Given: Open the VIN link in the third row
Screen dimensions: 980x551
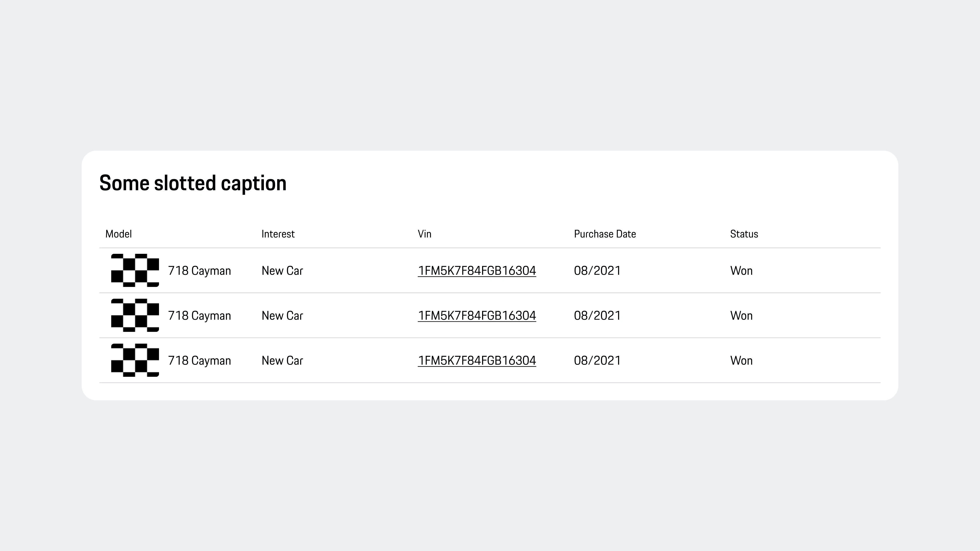Looking at the screenshot, I should coord(477,360).
